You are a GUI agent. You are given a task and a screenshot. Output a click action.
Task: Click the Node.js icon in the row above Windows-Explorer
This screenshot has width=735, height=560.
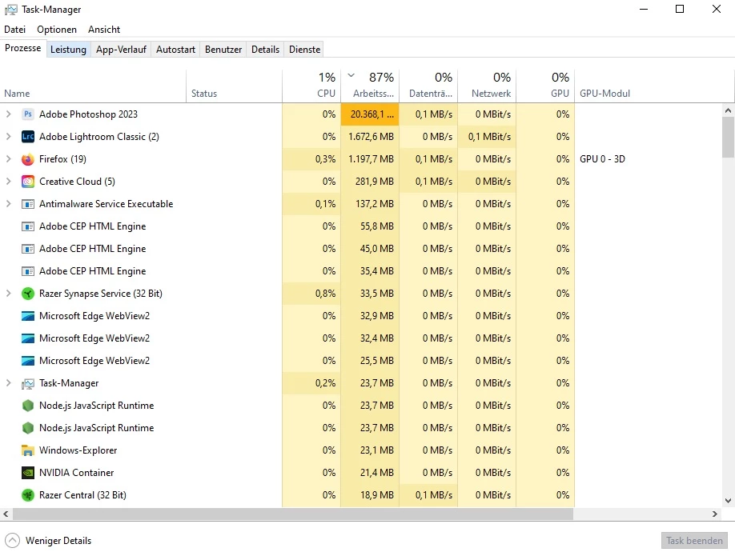[28, 428]
